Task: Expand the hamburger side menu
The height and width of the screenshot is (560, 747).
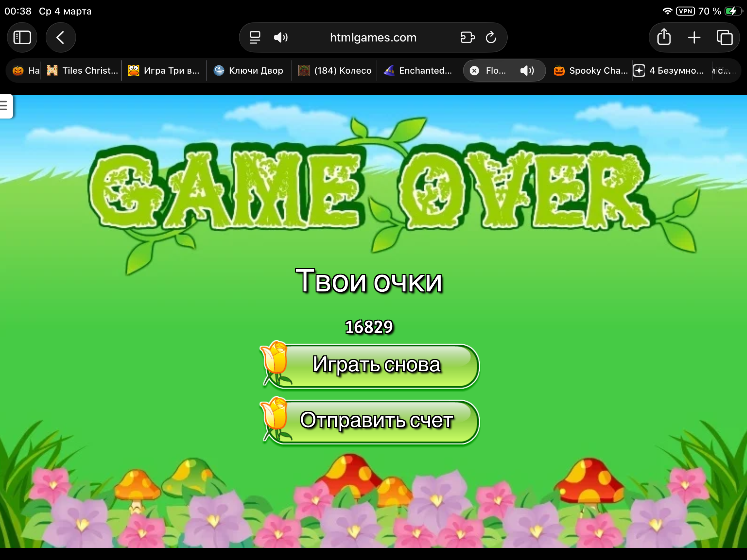Action: tap(5, 105)
